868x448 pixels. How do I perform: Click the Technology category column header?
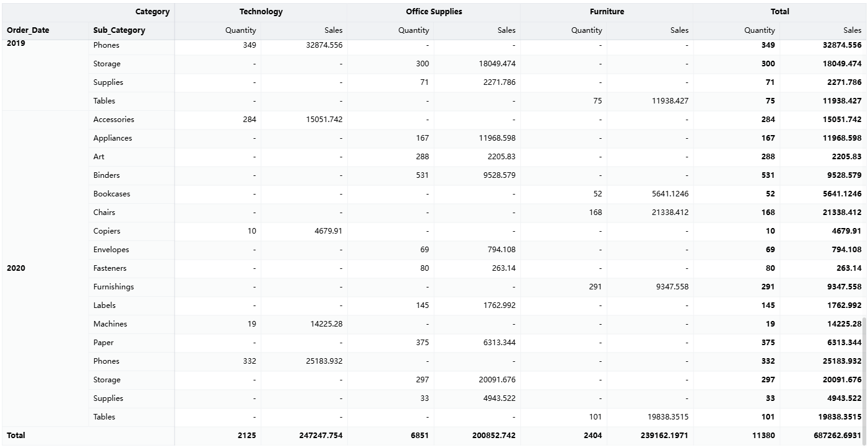(x=261, y=12)
